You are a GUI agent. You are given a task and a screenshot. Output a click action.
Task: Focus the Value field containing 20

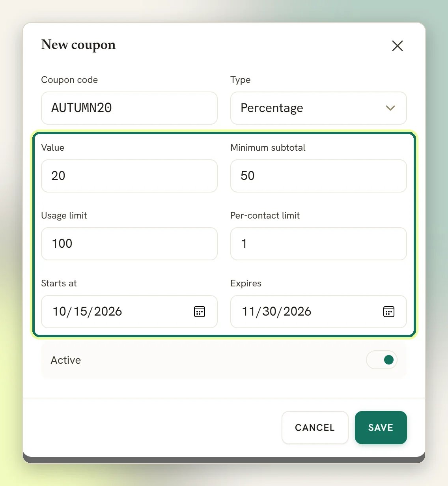tap(129, 176)
